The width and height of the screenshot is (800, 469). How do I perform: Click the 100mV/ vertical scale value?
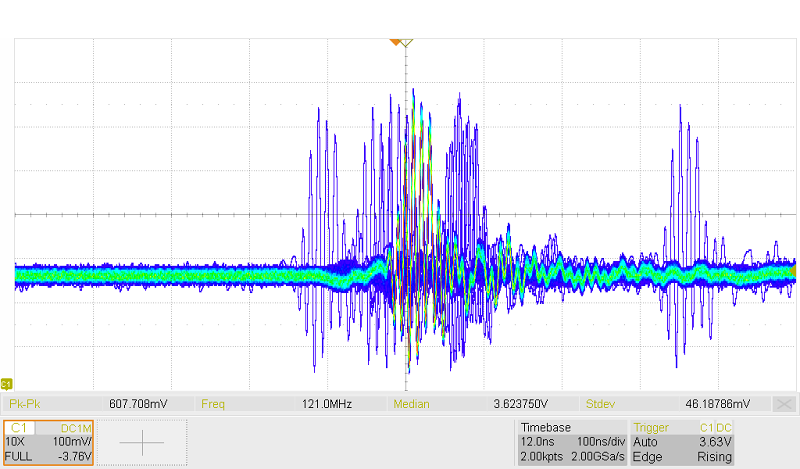(72, 441)
